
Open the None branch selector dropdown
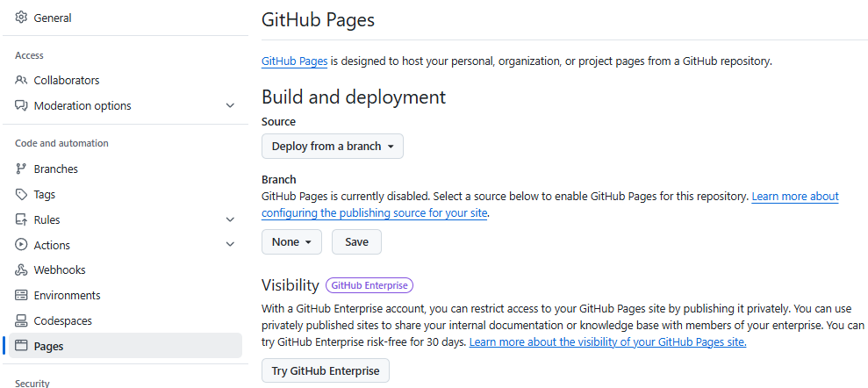pos(291,242)
